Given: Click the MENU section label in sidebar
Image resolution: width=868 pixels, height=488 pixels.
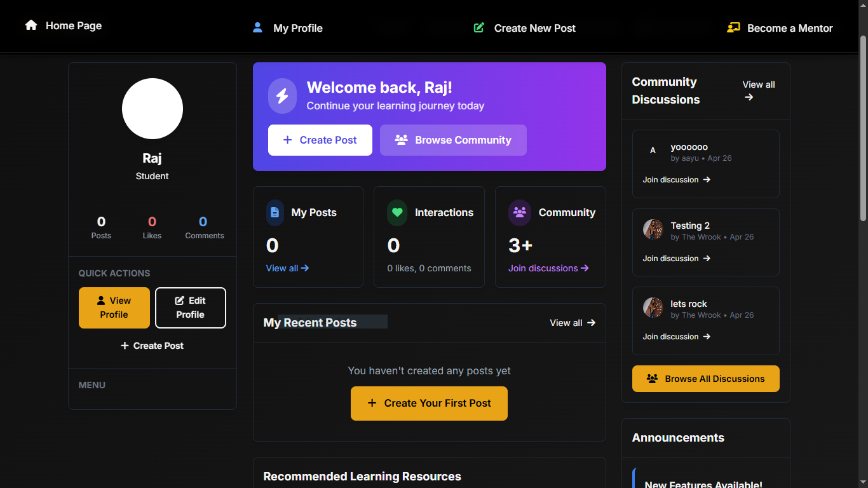Looking at the screenshot, I should (x=92, y=385).
